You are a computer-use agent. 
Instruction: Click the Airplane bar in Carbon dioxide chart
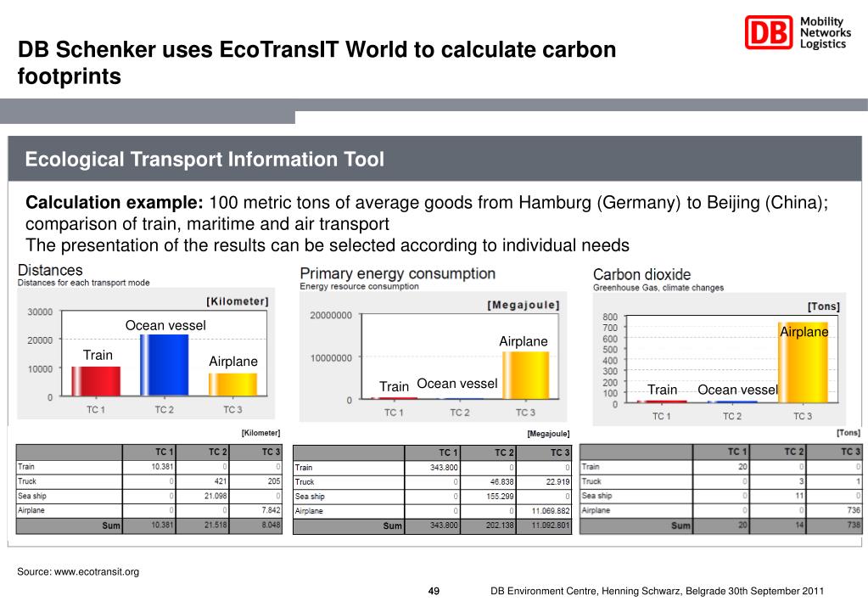click(x=803, y=362)
